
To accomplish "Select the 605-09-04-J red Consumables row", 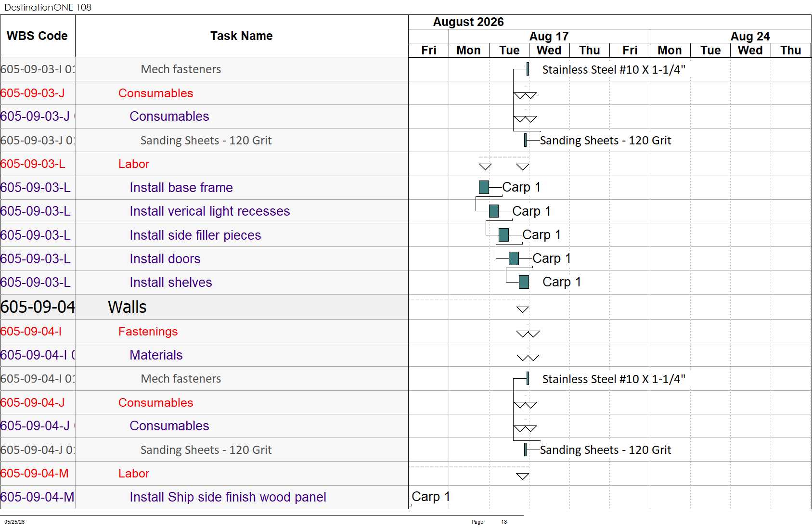I will coord(204,403).
